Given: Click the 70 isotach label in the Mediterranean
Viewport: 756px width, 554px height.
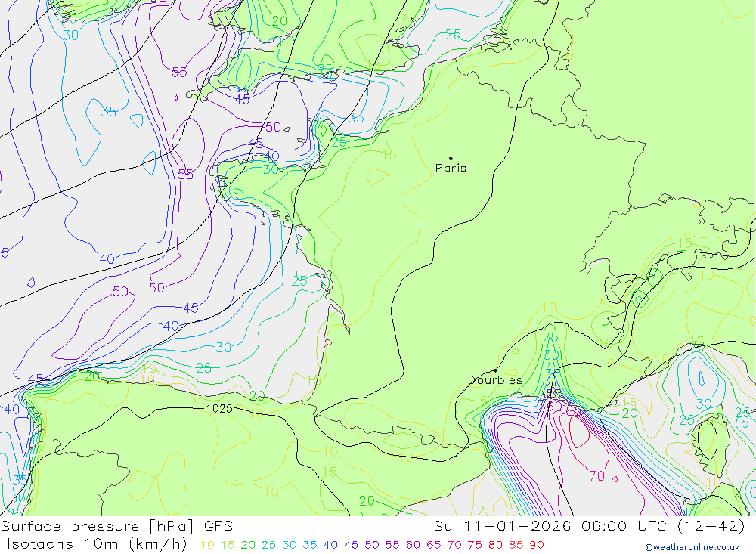Looking at the screenshot, I should click(597, 476).
